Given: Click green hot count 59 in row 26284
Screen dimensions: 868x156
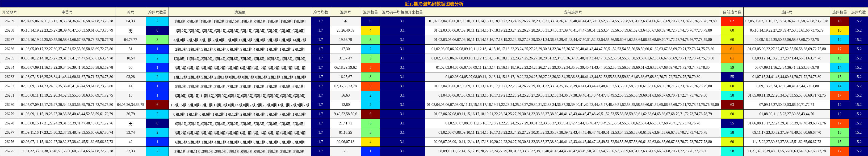Looking at the screenshot, I should coord(732,68).
